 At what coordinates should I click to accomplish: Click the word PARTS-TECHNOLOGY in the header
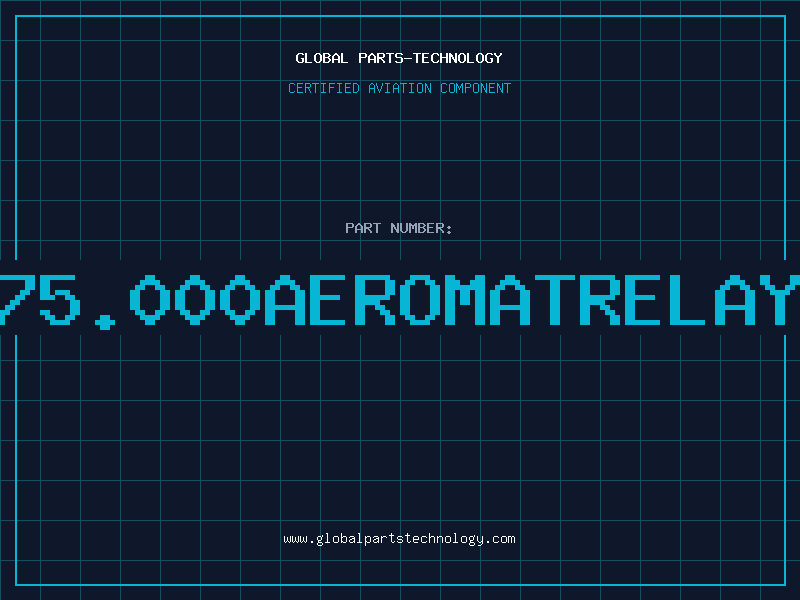tap(431, 58)
